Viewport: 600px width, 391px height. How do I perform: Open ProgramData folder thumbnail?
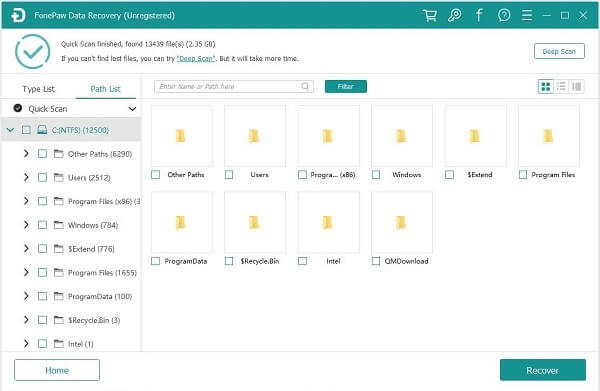click(182, 222)
